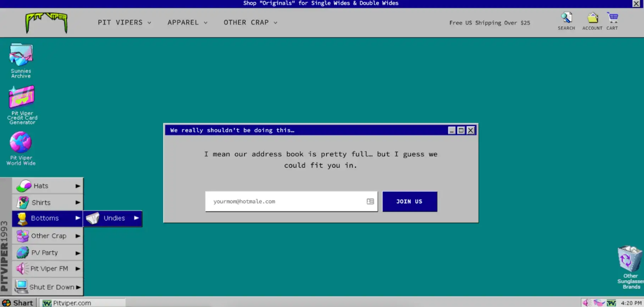Open the Account house icon
This screenshot has height=307, width=644.
592,18
